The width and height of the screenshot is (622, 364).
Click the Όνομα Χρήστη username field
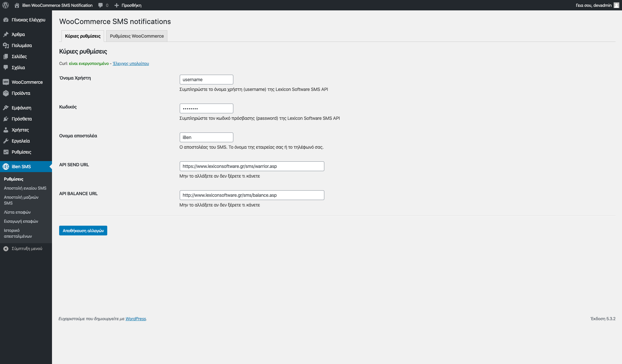[x=206, y=80]
